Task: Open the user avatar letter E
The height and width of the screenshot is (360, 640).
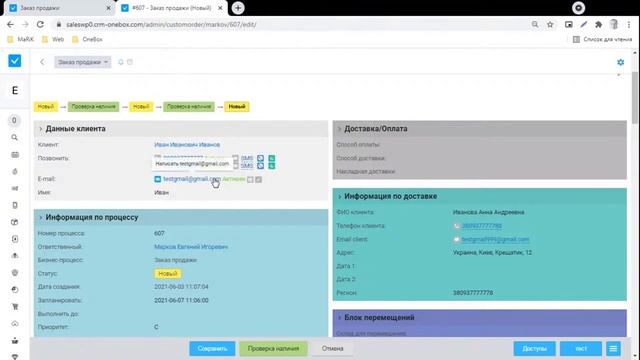Action: click(x=15, y=91)
